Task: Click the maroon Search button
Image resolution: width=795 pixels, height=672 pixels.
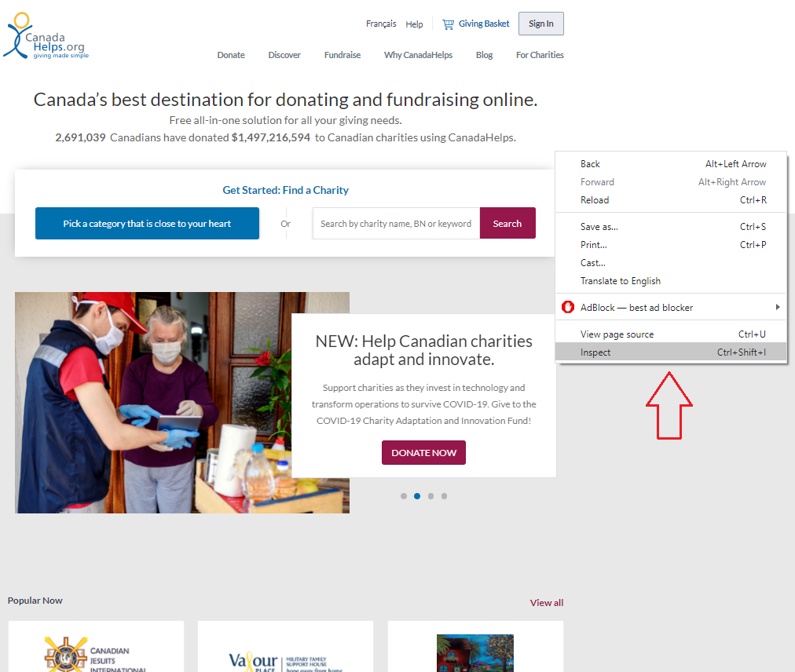Action: pyautogui.click(x=507, y=224)
